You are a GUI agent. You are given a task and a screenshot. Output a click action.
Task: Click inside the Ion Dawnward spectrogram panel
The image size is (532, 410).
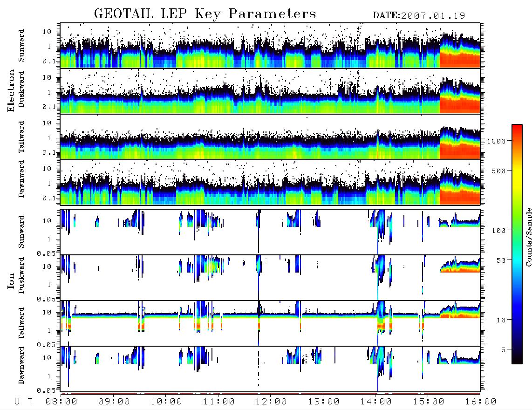coord(270,369)
